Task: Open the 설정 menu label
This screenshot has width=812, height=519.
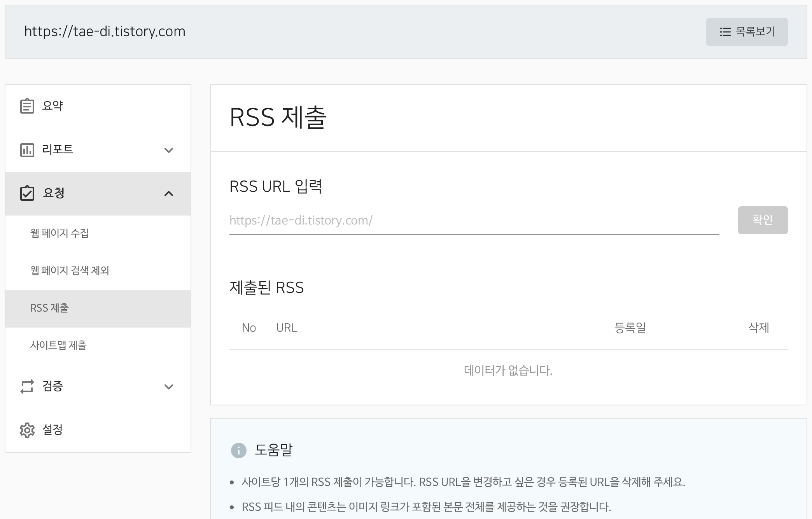Action: [52, 430]
